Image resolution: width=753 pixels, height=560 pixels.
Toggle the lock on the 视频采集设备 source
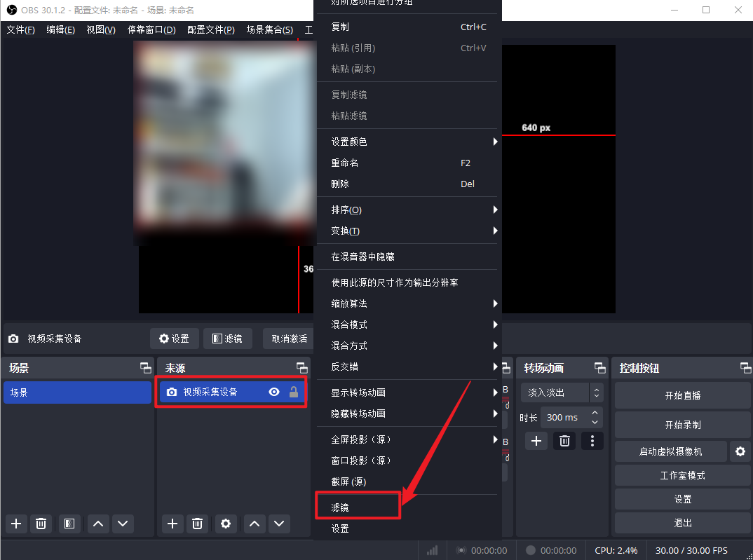click(294, 392)
